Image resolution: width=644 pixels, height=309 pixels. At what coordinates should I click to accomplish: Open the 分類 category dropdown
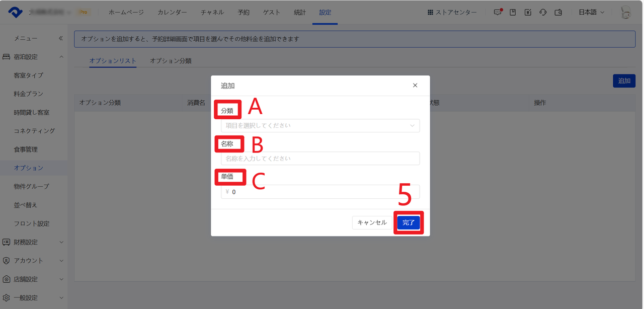pyautogui.click(x=320, y=125)
